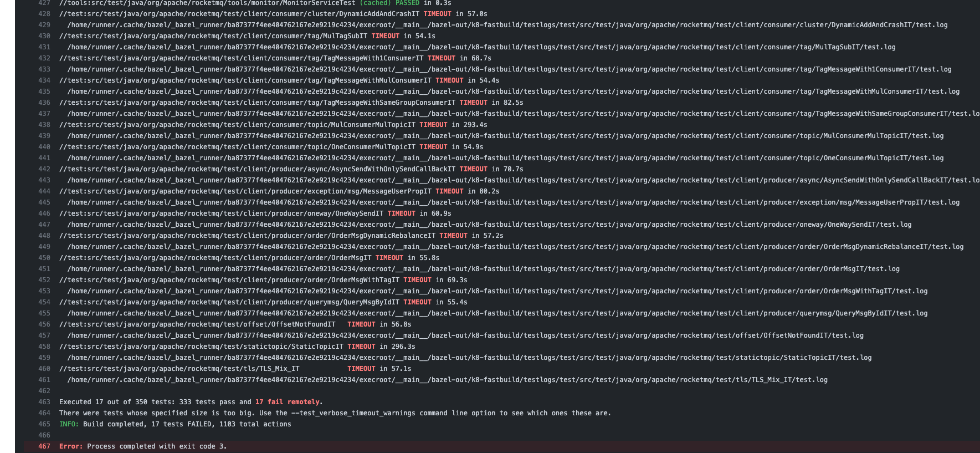980x453 pixels.
Task: Click the OneWaySendIT TIMEOUT in 60.9s line
Action: [x=255, y=213]
